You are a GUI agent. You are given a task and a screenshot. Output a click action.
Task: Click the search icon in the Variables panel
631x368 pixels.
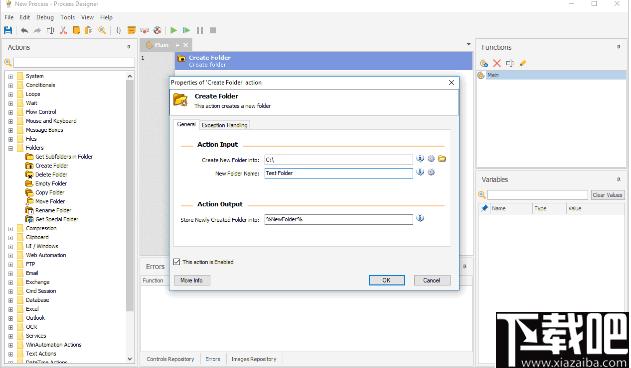click(x=482, y=195)
